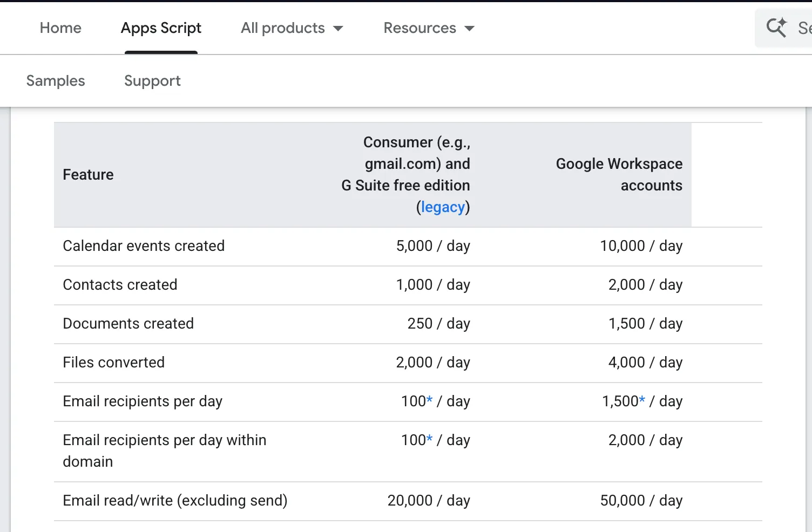Click asterisk after 100 in Email recipients per day row

(430, 400)
